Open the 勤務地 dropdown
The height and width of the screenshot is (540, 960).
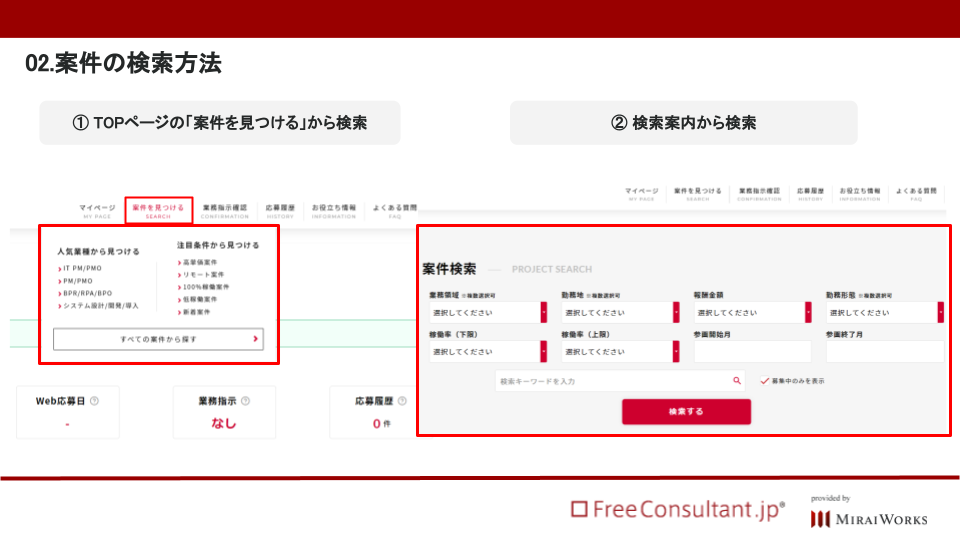(x=620, y=312)
